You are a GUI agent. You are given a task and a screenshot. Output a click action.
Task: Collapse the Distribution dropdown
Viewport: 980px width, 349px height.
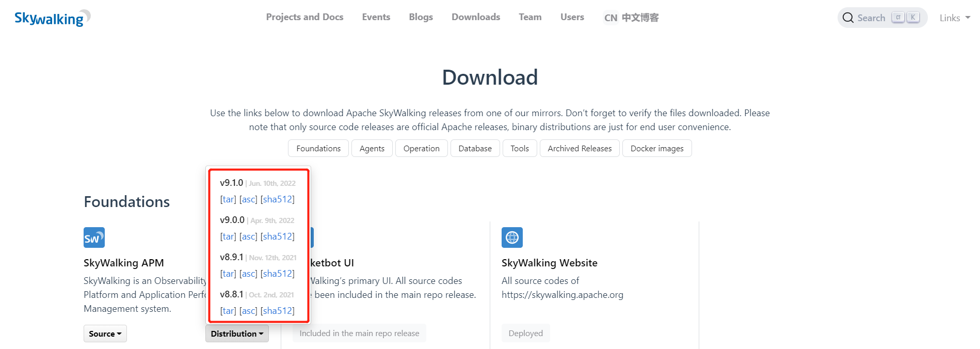(237, 334)
